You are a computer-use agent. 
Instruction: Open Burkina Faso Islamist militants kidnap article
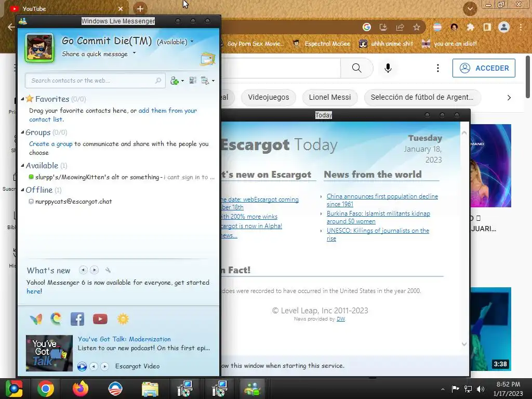pyautogui.click(x=378, y=217)
